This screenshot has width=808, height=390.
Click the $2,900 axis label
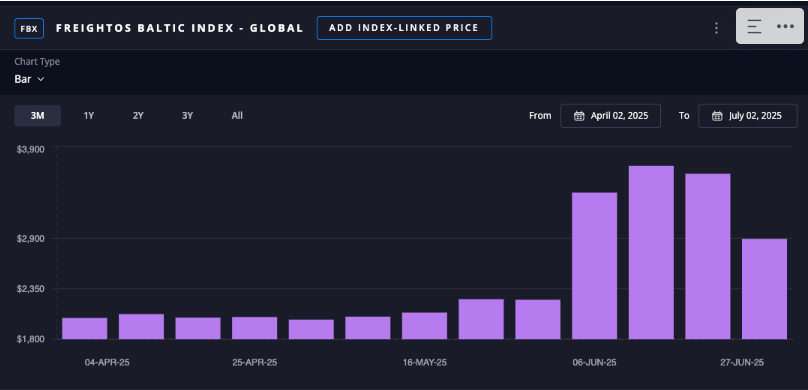click(31, 239)
